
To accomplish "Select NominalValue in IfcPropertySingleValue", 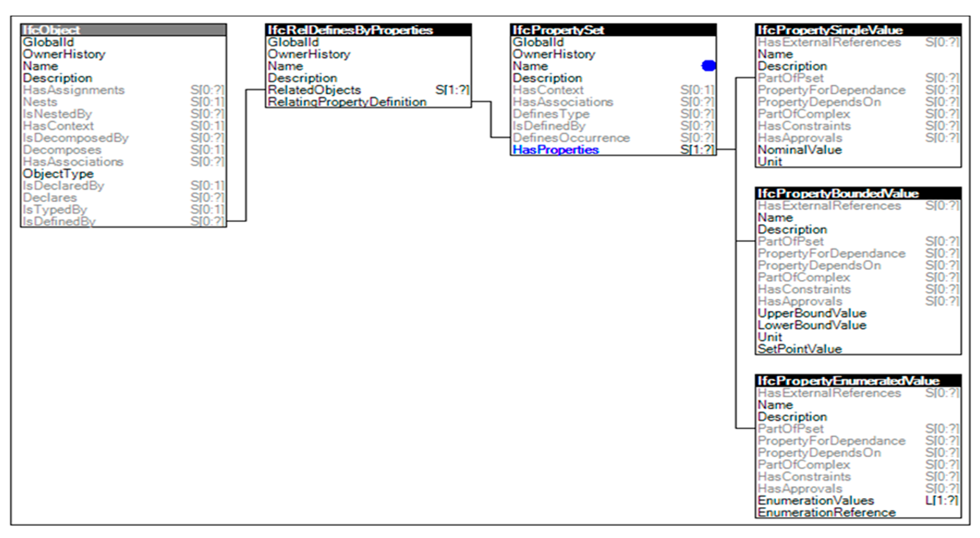I will click(x=799, y=150).
